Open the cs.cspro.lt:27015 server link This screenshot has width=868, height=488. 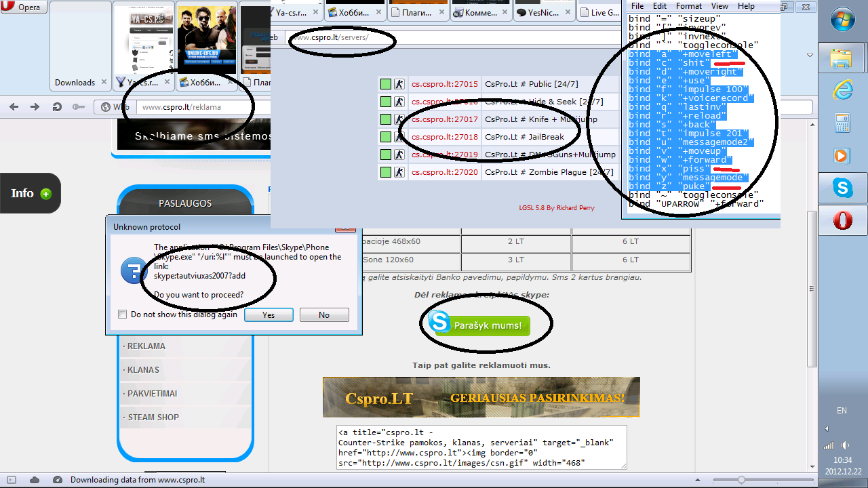445,84
